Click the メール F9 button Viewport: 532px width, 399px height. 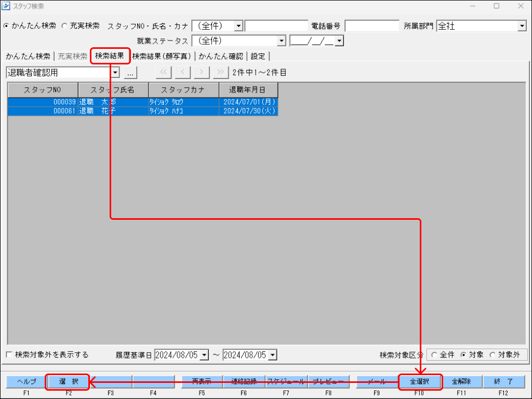click(x=377, y=382)
